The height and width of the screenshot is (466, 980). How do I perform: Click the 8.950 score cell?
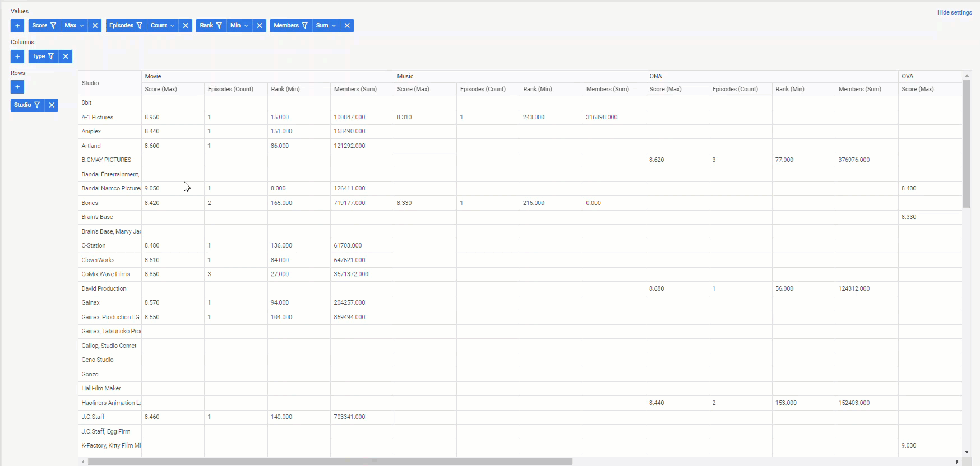173,117
